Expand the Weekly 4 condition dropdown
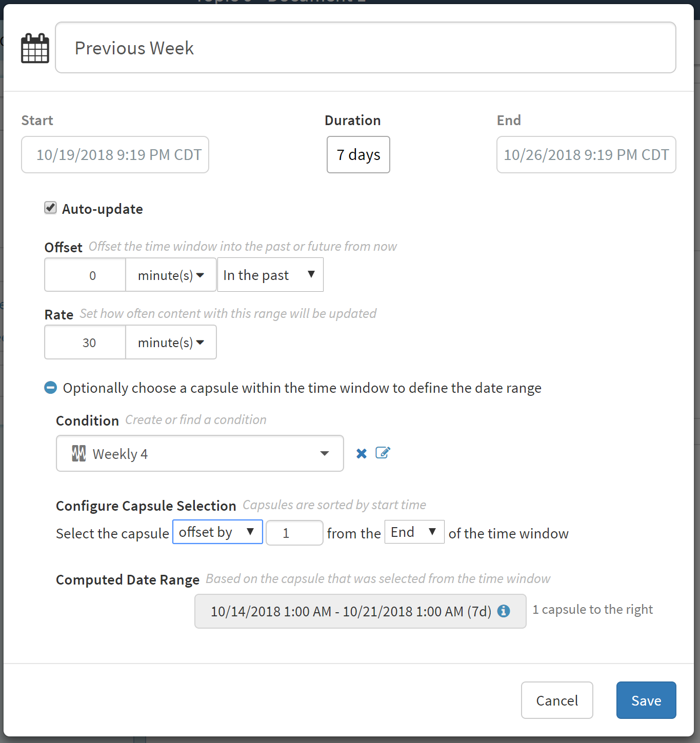Viewport: 700px width, 743px height. 324,453
